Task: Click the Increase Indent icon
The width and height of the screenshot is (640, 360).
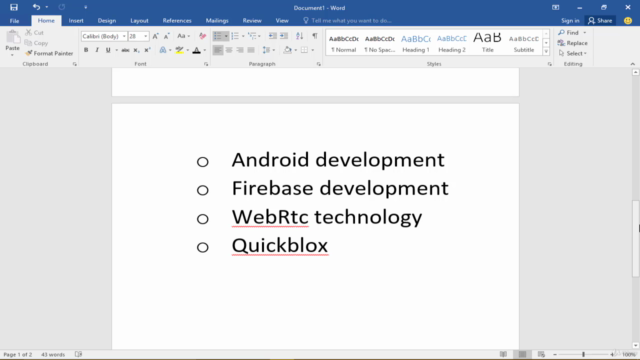Action: tap(284, 36)
